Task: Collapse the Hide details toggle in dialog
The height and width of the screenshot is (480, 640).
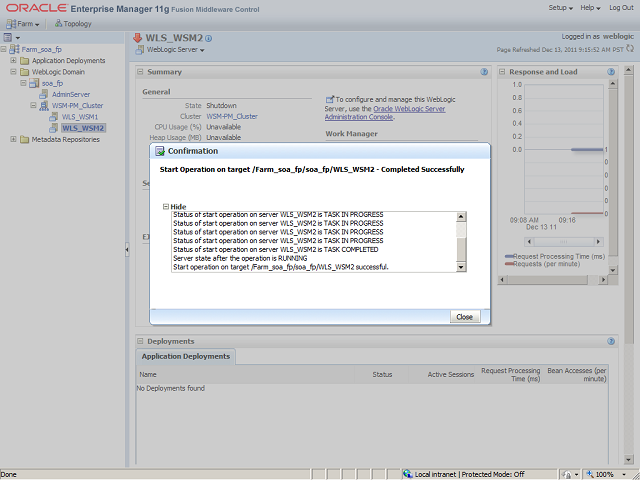Action: point(167,207)
